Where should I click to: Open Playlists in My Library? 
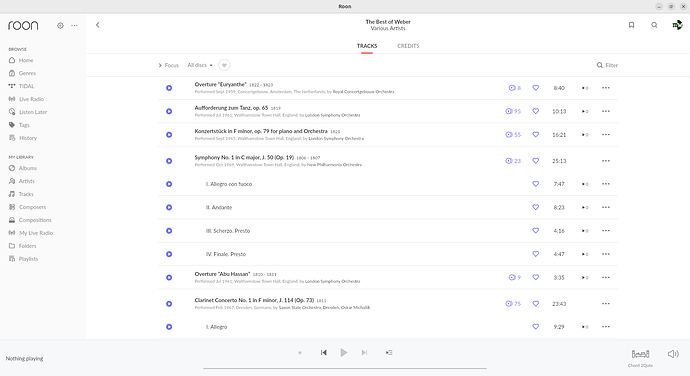pos(28,259)
